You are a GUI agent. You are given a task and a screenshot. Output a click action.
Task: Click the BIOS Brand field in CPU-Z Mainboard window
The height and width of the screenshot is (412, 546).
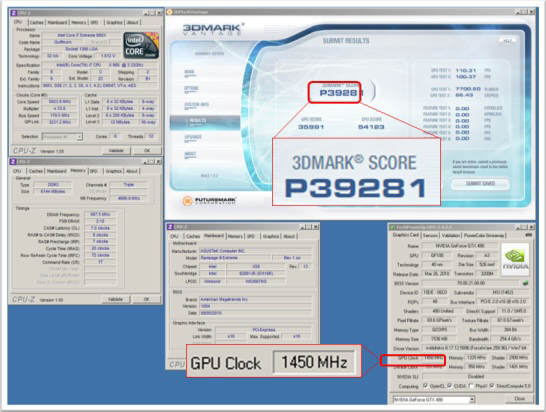[255, 300]
